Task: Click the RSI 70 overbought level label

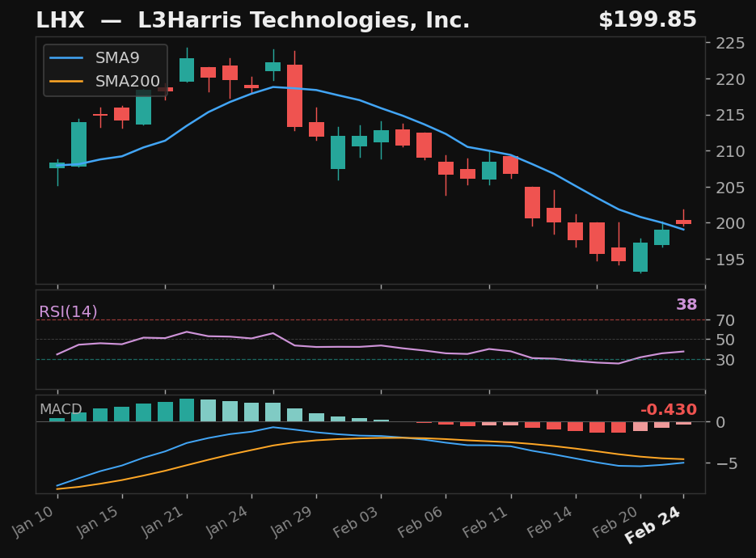Action: click(x=725, y=320)
